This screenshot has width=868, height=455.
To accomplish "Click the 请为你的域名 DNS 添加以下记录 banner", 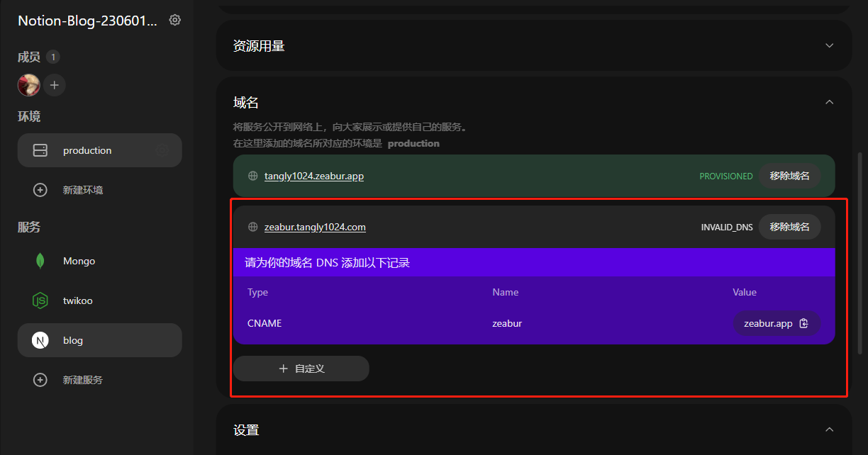I will [x=534, y=262].
